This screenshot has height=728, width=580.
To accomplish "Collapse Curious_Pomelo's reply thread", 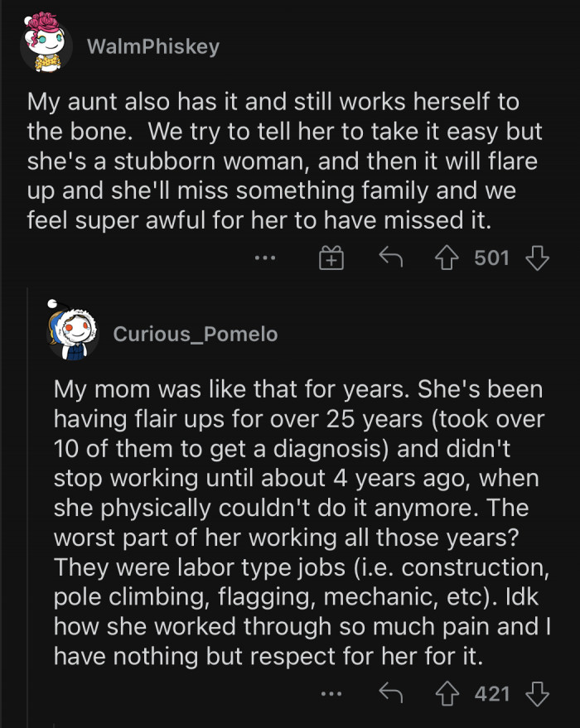I will 30,497.
